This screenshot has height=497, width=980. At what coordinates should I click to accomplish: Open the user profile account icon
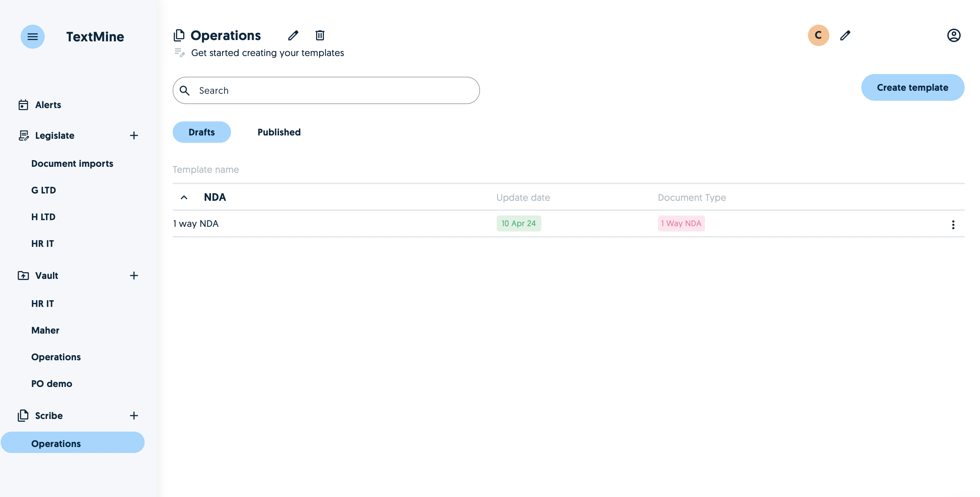953,35
